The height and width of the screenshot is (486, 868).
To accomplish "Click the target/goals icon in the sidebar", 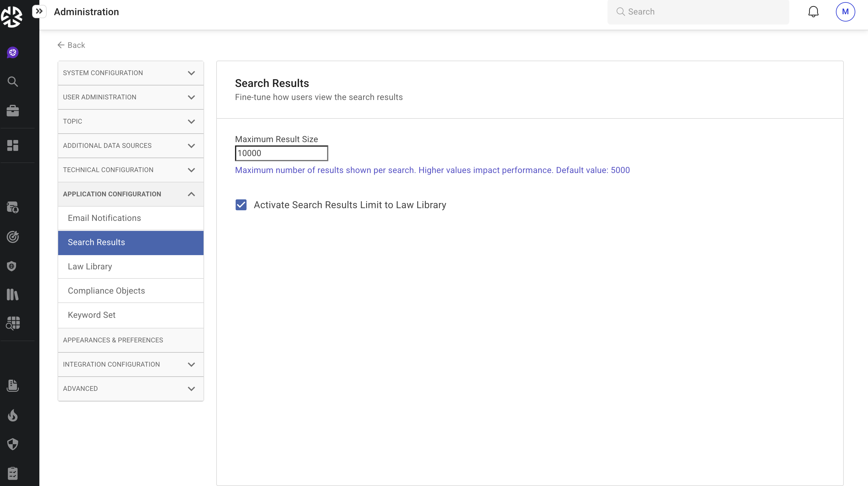I will (12, 237).
